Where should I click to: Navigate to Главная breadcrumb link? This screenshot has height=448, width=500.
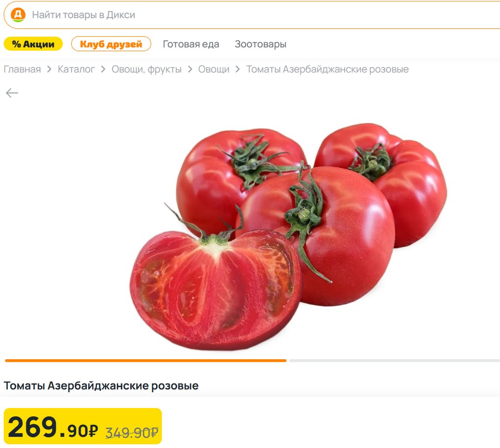pyautogui.click(x=22, y=69)
